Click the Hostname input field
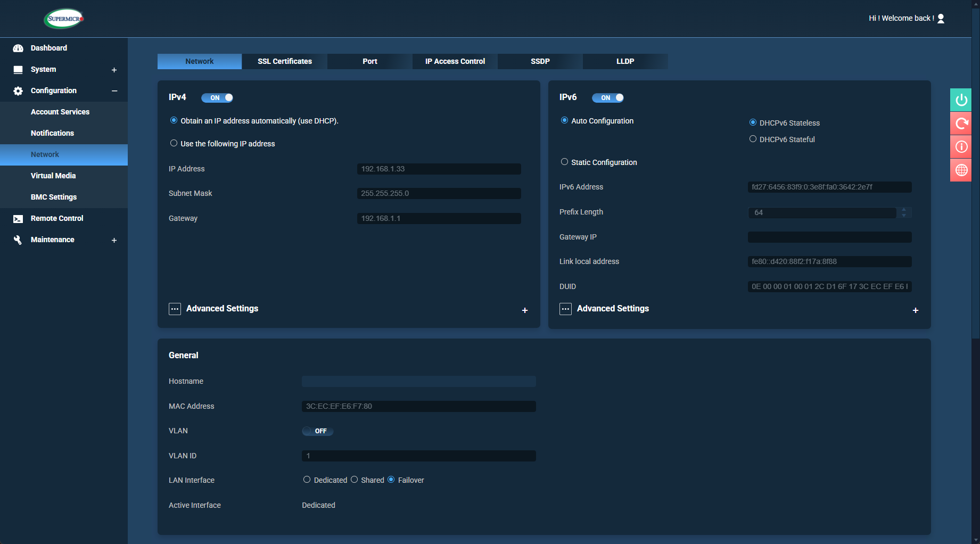 coord(418,381)
